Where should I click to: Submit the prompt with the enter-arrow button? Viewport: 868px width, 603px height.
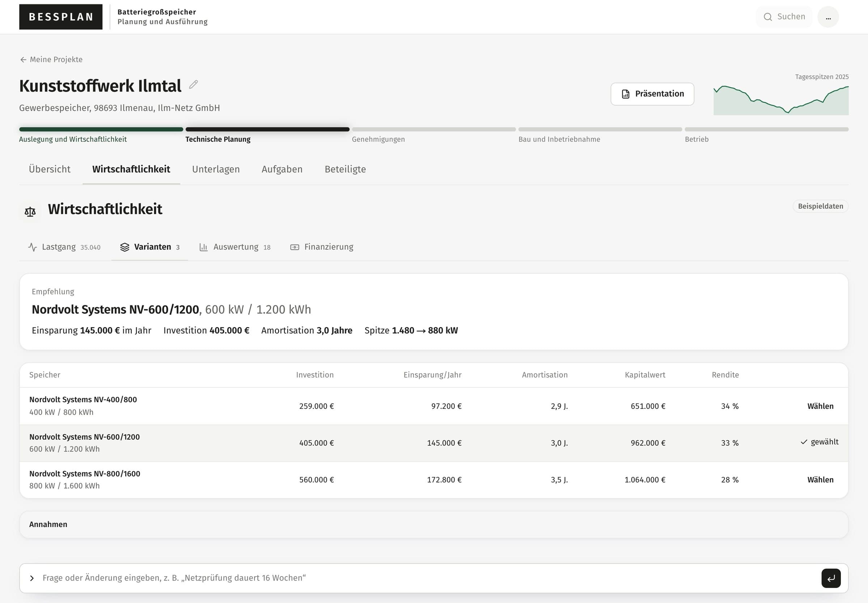831,578
